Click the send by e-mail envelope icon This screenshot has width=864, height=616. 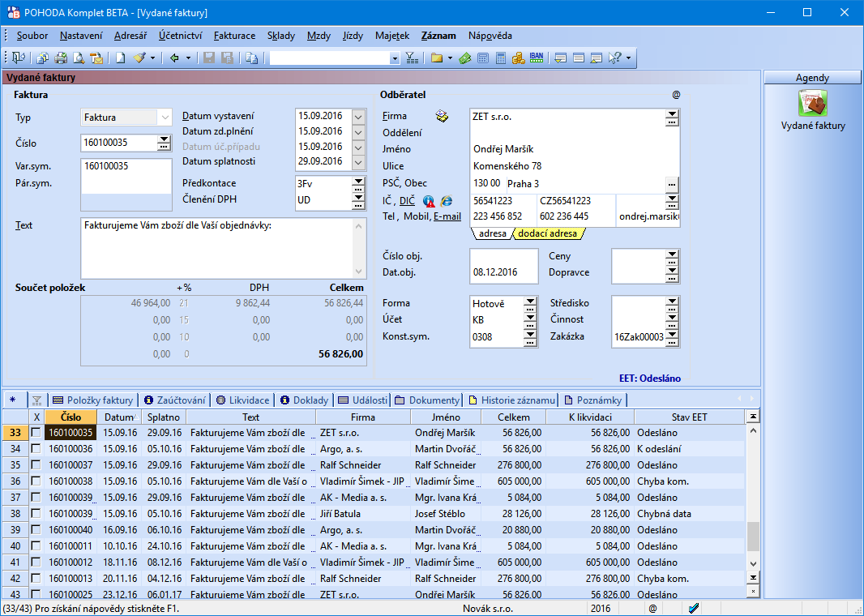tap(96, 58)
